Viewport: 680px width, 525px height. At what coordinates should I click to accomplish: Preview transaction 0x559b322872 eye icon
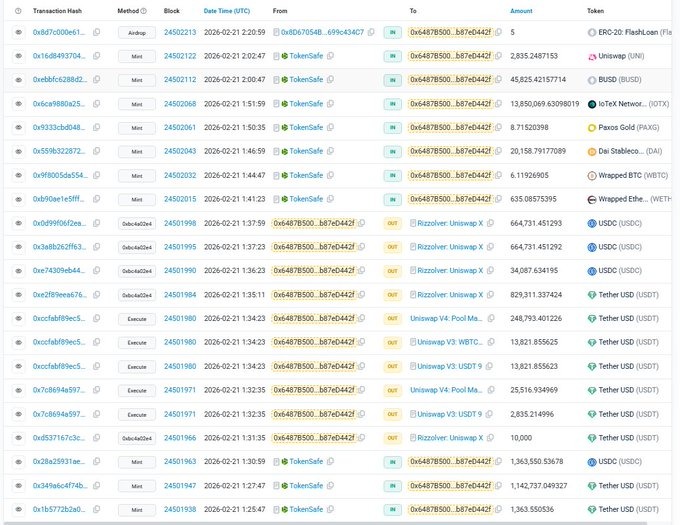click(19, 151)
